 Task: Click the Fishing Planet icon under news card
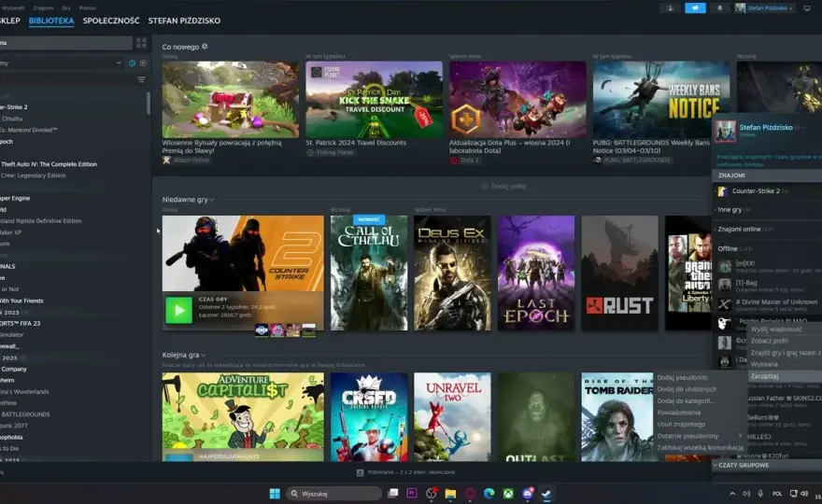pos(310,152)
